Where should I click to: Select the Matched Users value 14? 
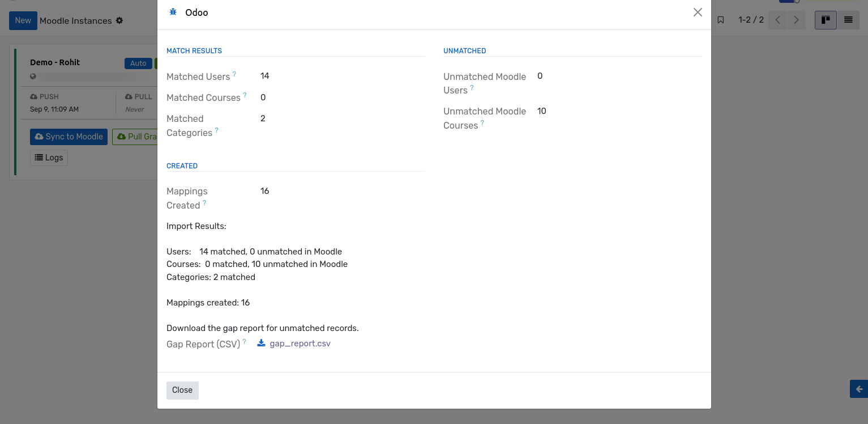(265, 76)
